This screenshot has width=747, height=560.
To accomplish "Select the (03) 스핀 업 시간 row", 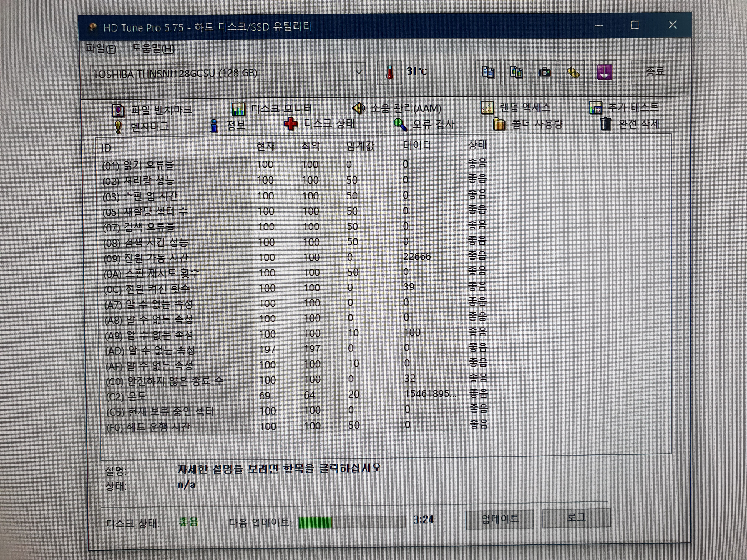I will (294, 196).
